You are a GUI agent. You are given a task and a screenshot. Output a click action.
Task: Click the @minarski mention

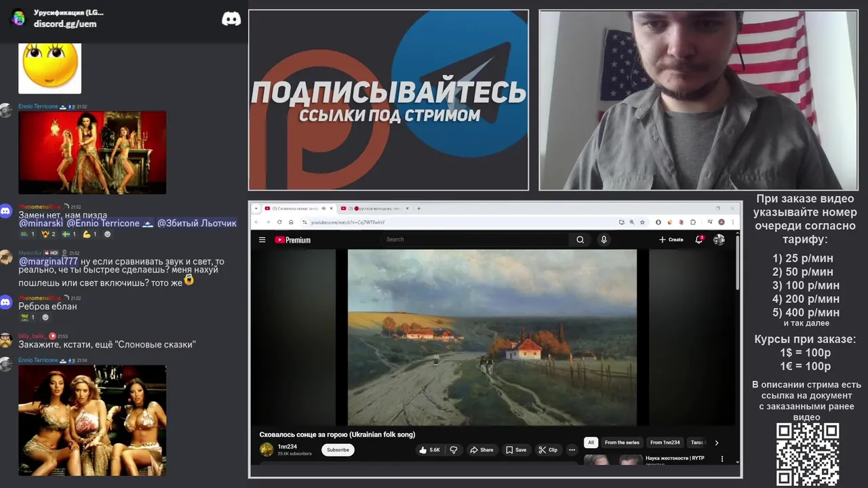[x=41, y=223]
